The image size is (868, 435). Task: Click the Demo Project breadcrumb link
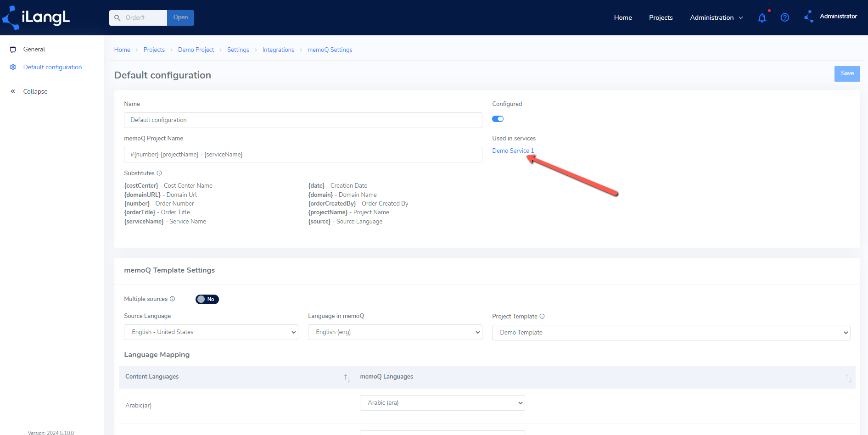point(196,50)
